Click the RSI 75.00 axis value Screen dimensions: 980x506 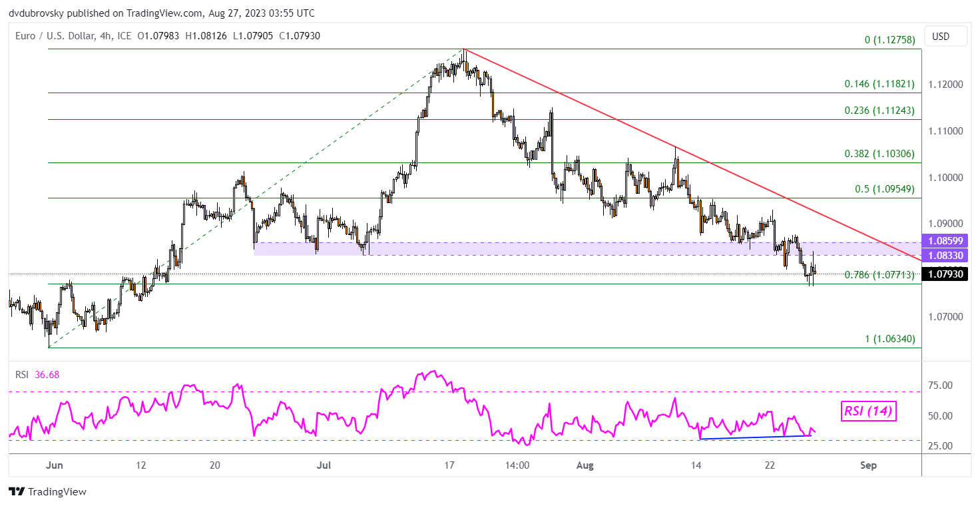tap(942, 385)
